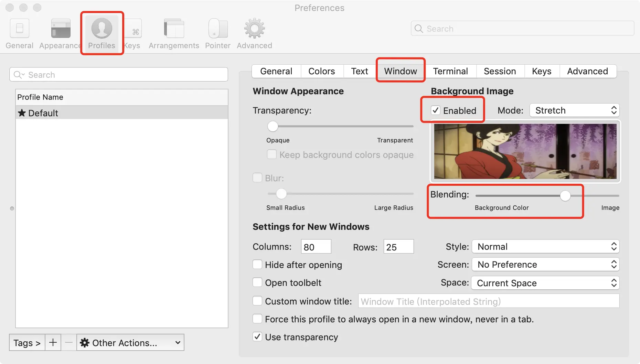Open the Pointer preferences icon
Screen dimensions: 640x364
[x=218, y=28]
